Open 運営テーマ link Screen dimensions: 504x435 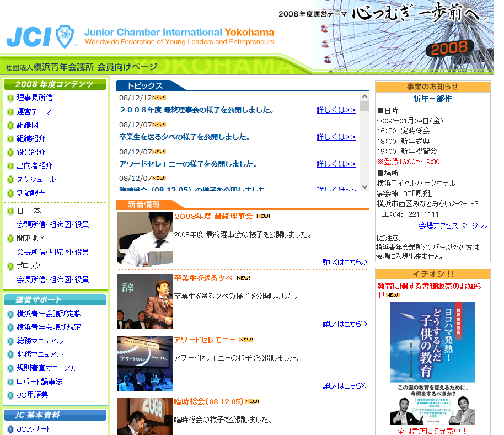point(34,111)
